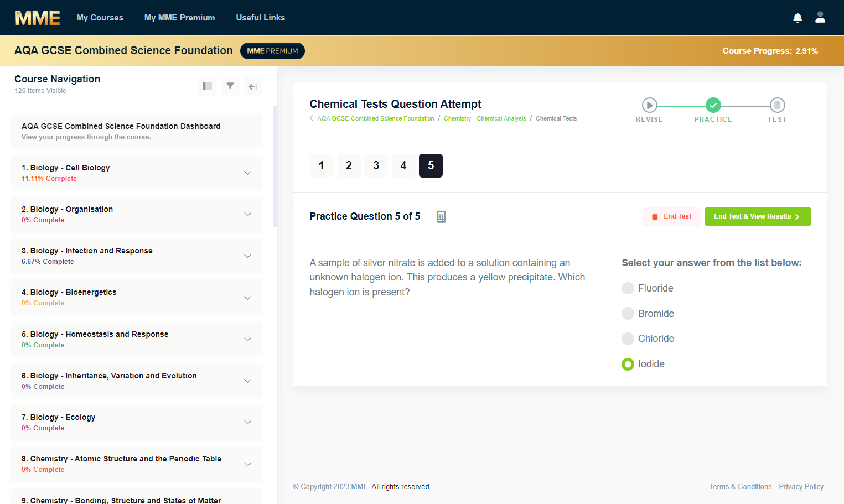Click End Test & View Results
This screenshot has width=844, height=504.
coord(758,216)
